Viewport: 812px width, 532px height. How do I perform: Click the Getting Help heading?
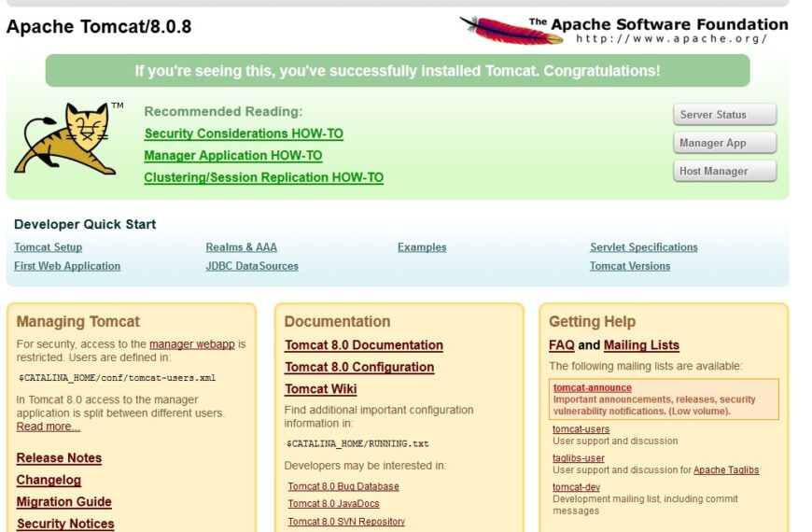point(592,322)
